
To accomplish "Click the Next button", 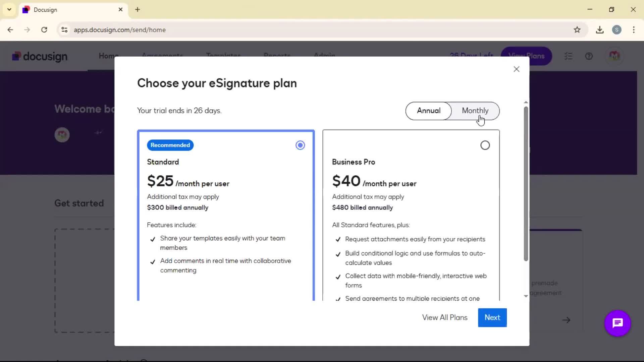I will pyautogui.click(x=492, y=317).
